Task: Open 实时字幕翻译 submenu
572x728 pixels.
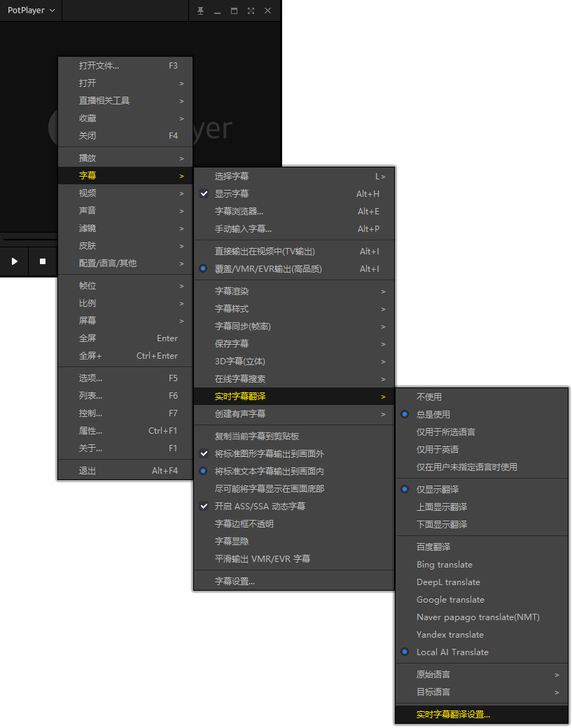Action: pyautogui.click(x=294, y=397)
